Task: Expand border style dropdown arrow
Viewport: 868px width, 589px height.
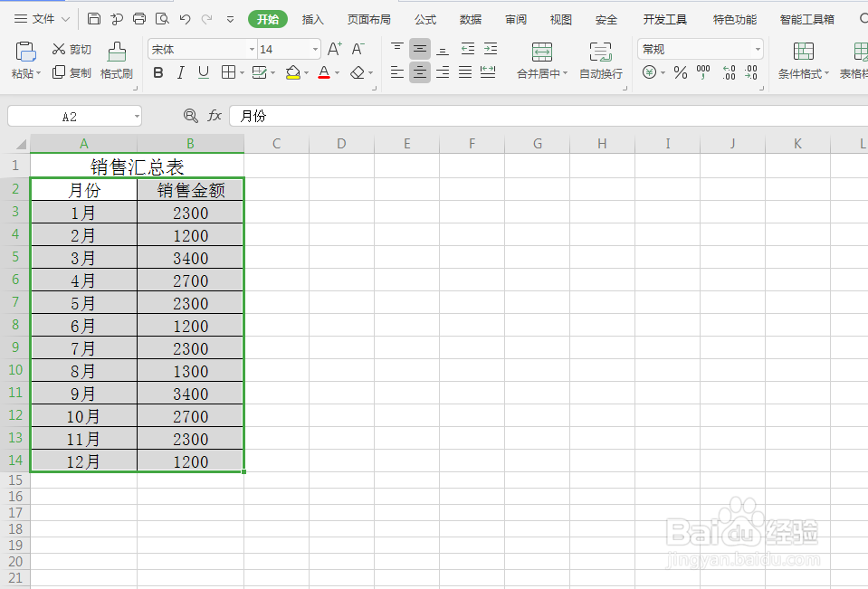Action: point(242,72)
